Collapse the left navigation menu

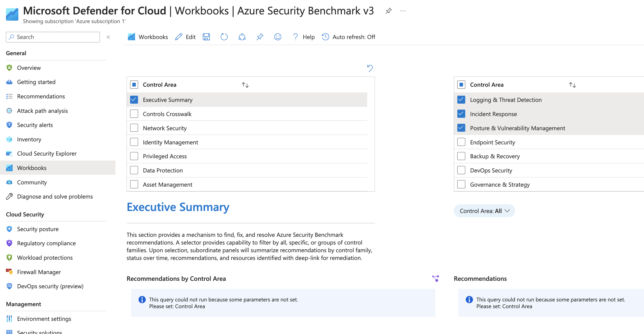(108, 37)
